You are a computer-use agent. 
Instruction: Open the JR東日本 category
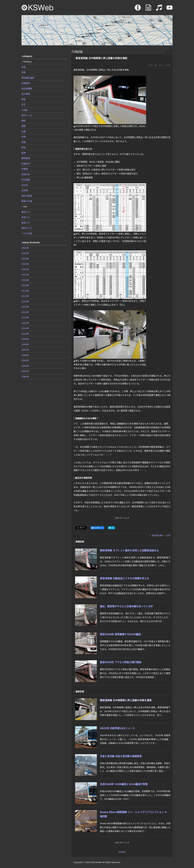pos(26,163)
